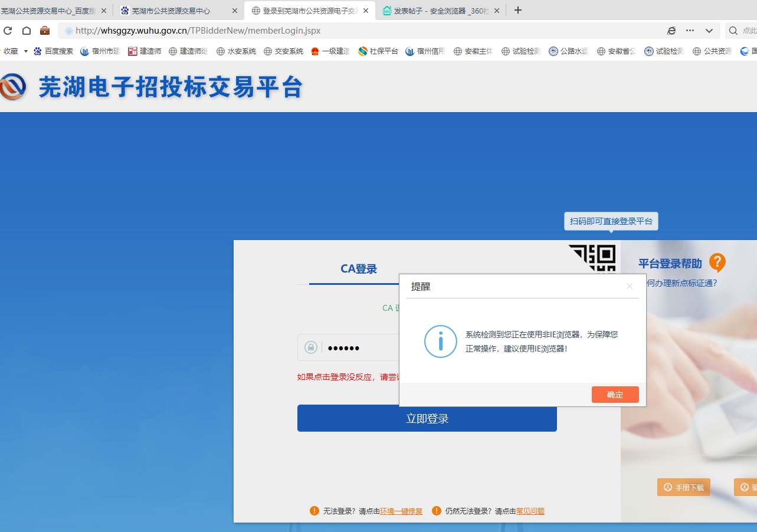Click the blue info icon in dialog

click(441, 341)
